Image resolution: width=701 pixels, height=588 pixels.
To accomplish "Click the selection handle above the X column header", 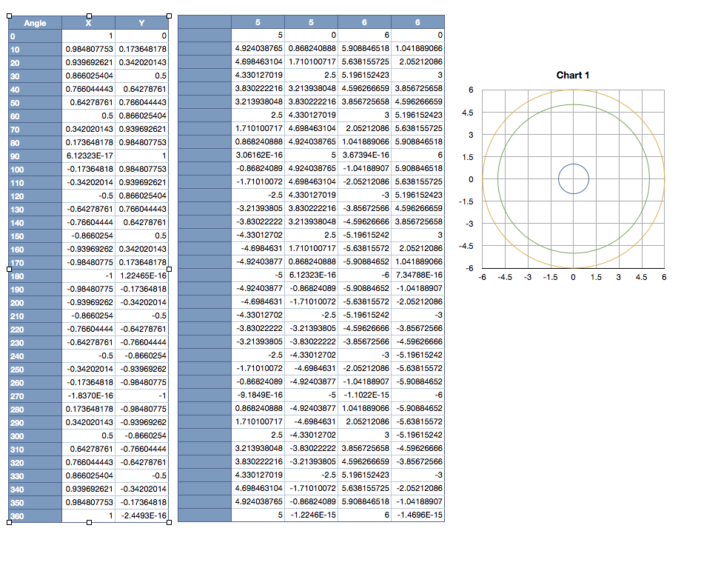I will pyautogui.click(x=87, y=14).
